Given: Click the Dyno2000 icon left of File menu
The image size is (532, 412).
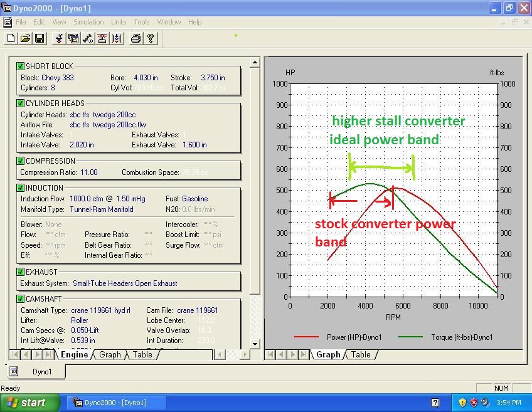Looking at the screenshot, I should coord(8,22).
